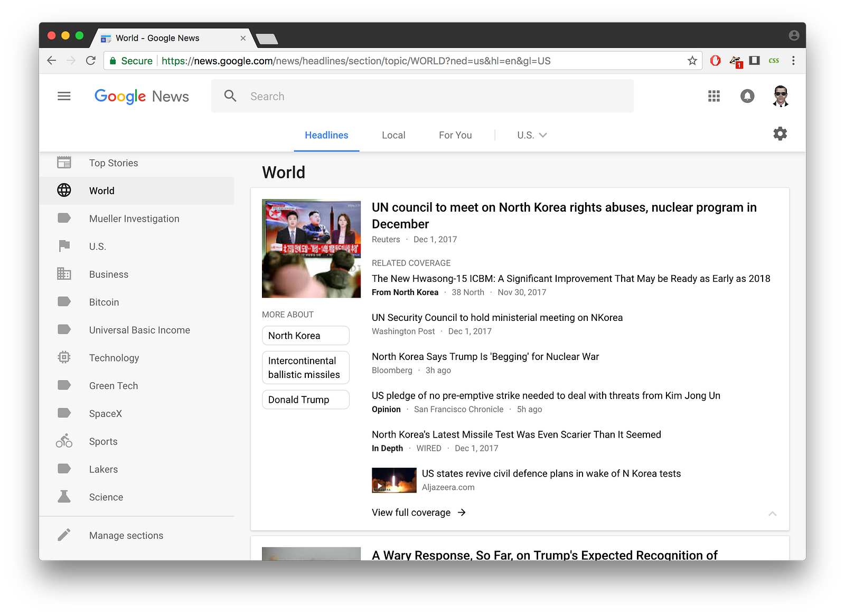845x616 pixels.
Task: Switch to the For You tab
Action: pyautogui.click(x=455, y=135)
